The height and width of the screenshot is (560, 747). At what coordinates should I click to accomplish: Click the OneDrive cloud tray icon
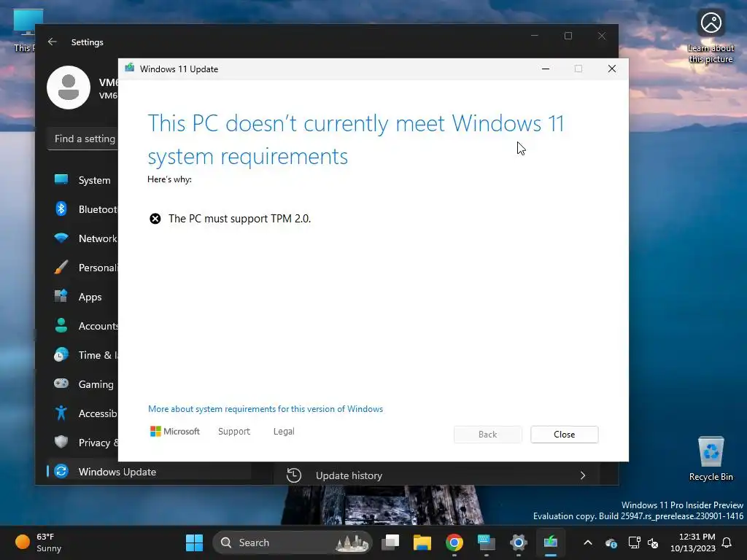point(611,542)
